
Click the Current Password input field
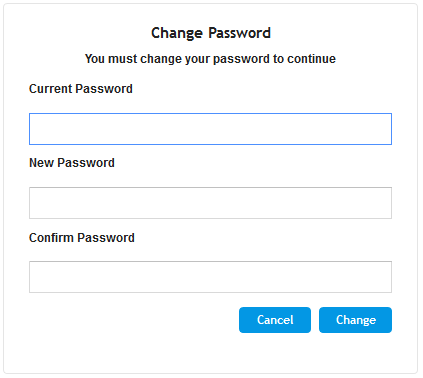pos(210,129)
